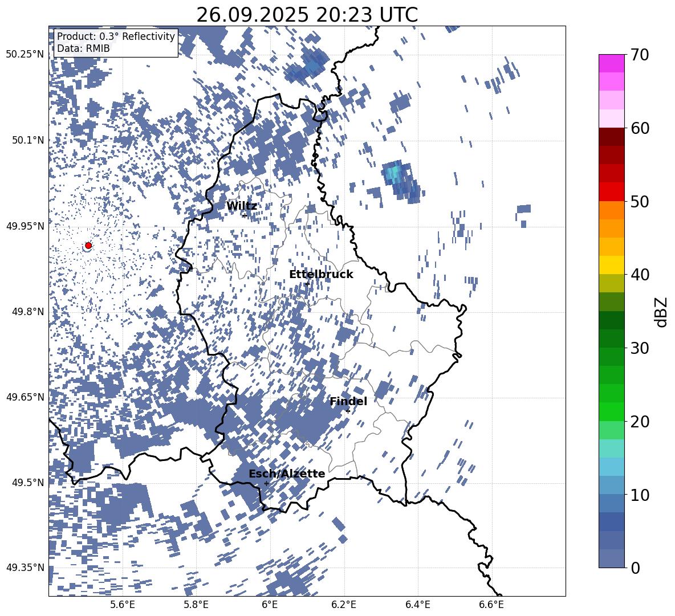Click the Ettelbruck cross location marker
The width and height of the screenshot is (675, 616).
tap(307, 284)
